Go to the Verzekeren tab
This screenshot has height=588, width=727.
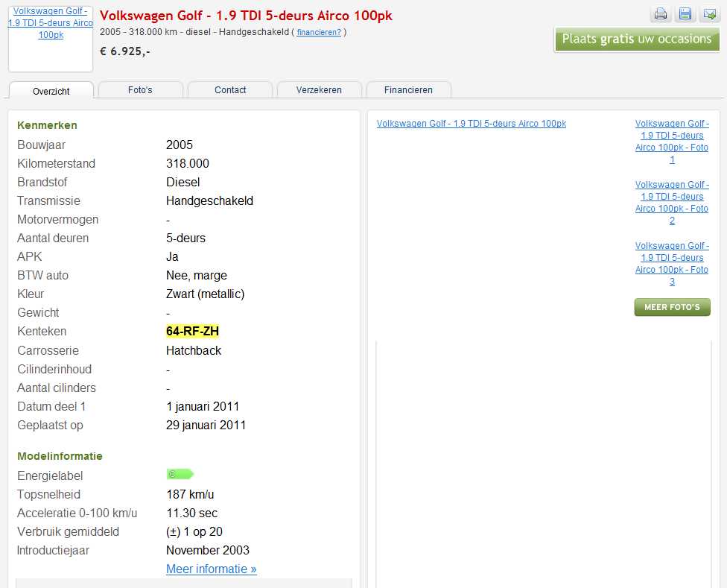coord(319,89)
